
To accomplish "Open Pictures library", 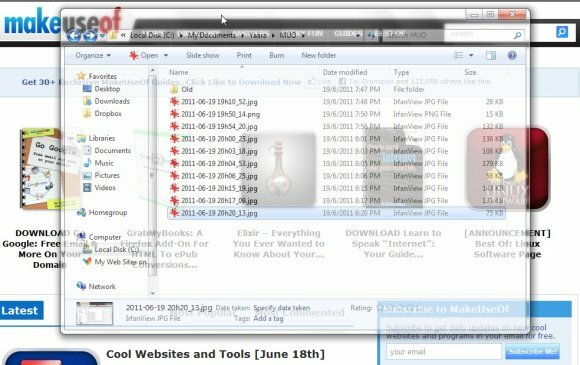I will point(107,175).
